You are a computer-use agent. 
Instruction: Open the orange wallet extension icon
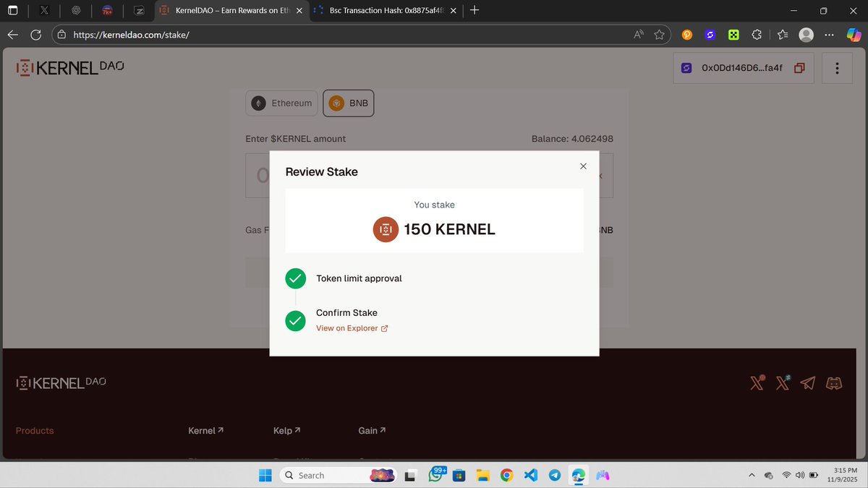(687, 34)
